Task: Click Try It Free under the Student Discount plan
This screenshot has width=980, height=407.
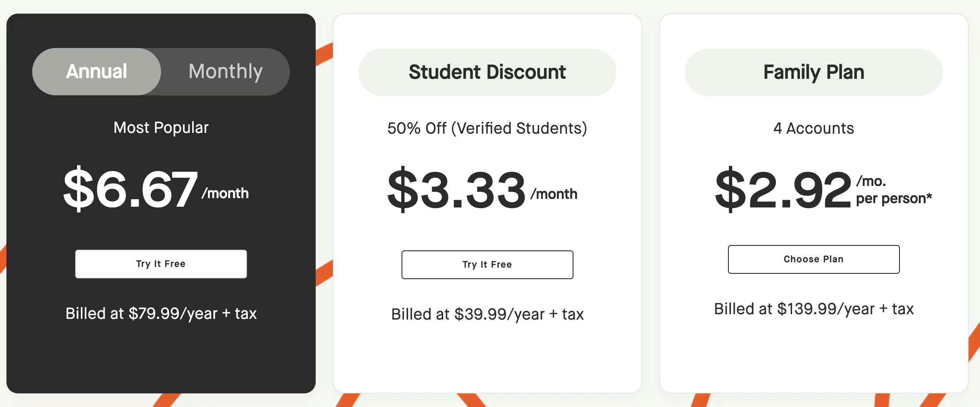Action: (x=487, y=265)
